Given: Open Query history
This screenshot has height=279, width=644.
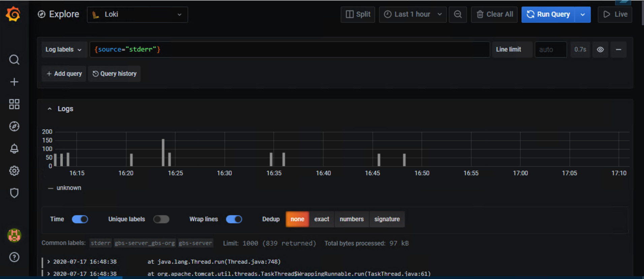Looking at the screenshot, I should [x=115, y=74].
